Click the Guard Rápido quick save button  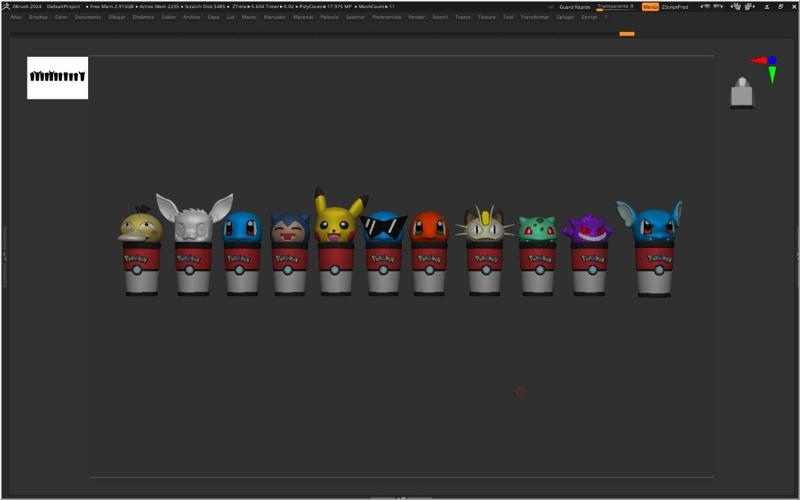click(x=574, y=7)
